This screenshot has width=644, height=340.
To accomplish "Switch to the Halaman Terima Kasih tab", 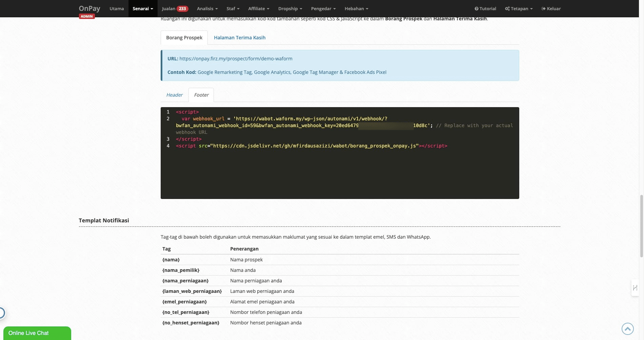I will [x=240, y=38].
